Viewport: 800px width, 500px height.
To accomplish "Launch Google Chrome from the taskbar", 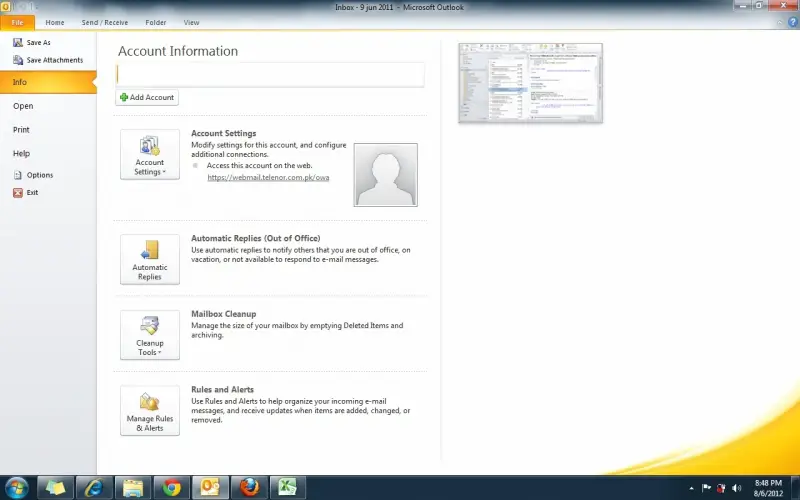I will tap(171, 487).
